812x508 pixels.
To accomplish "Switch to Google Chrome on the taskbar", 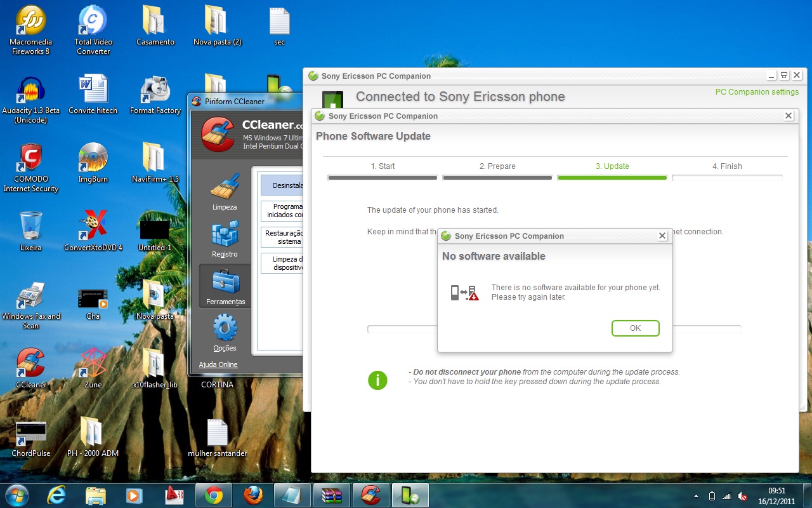I will (x=214, y=495).
